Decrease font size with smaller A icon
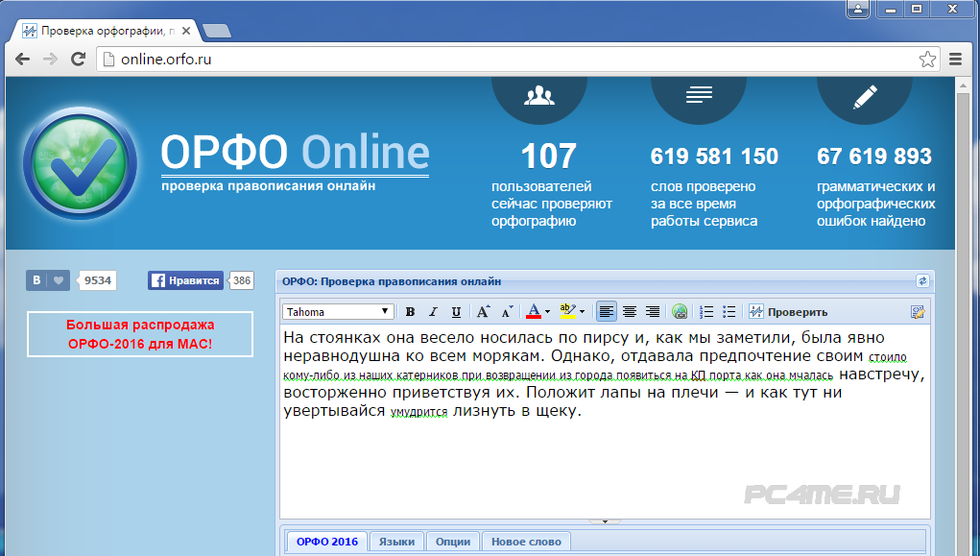Image resolution: width=980 pixels, height=556 pixels. point(507,311)
